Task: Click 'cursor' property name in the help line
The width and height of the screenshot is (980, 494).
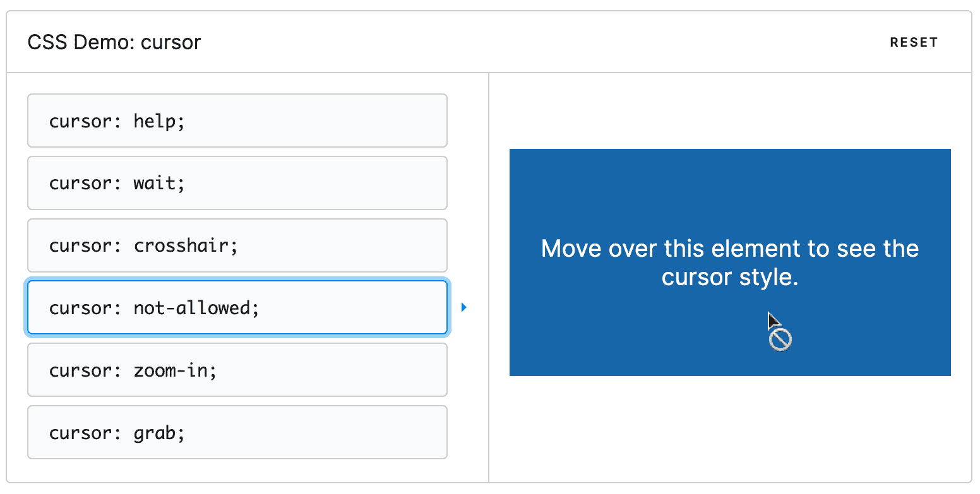Action: [80, 121]
